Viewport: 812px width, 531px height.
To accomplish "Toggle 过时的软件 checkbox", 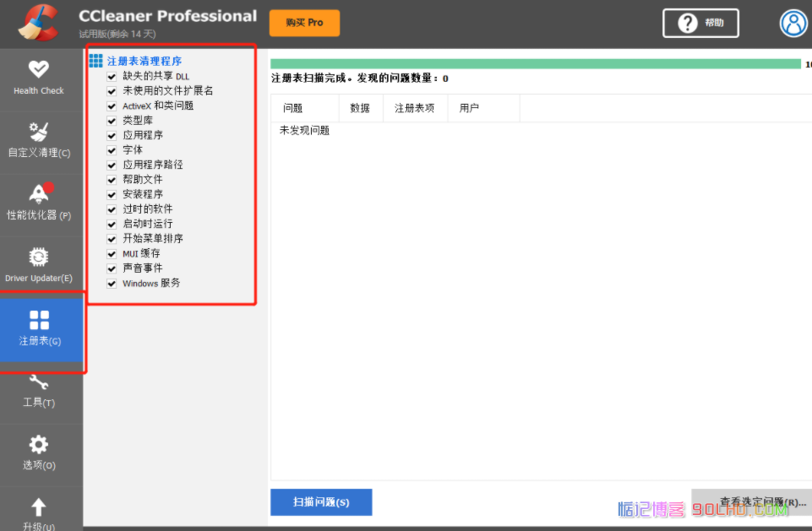I will pyautogui.click(x=112, y=209).
